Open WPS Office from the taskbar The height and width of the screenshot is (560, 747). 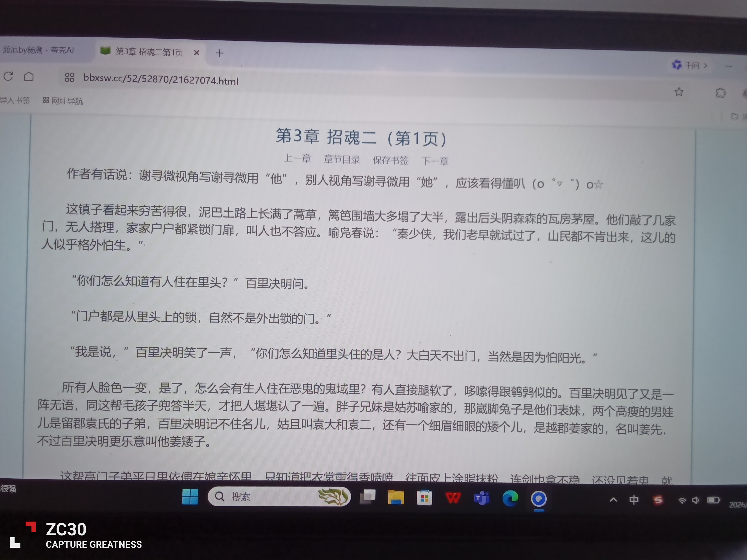453,498
